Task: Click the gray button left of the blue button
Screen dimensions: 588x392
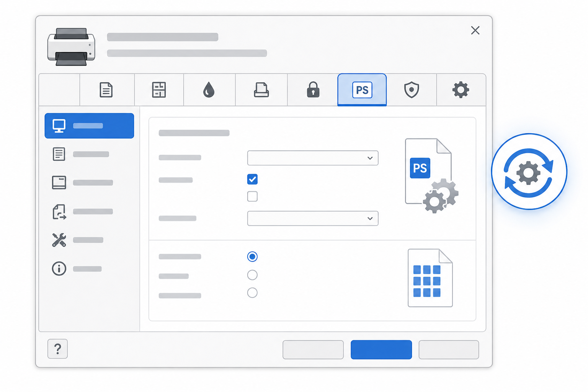Action: pos(313,350)
